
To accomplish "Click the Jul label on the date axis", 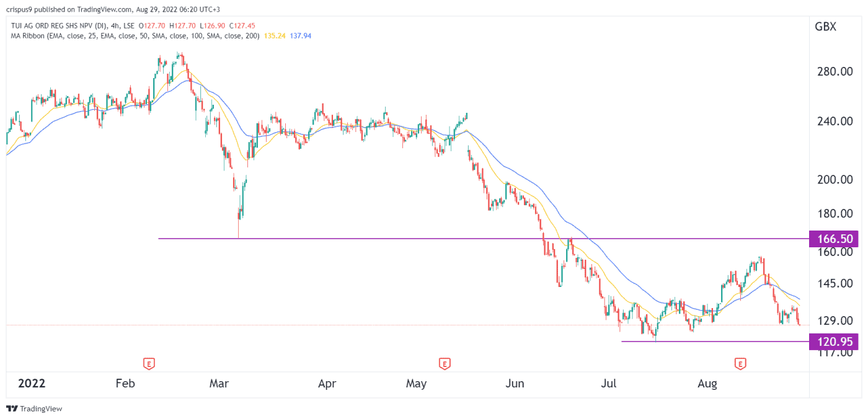I will [x=609, y=383].
